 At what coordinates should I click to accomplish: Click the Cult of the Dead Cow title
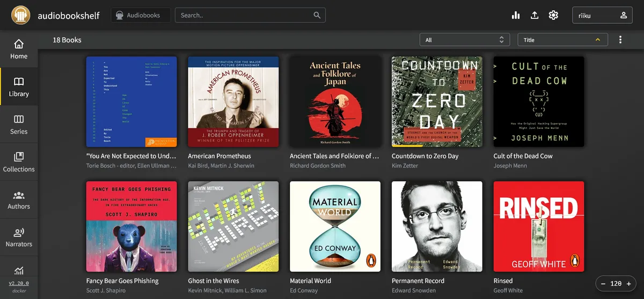pos(523,156)
